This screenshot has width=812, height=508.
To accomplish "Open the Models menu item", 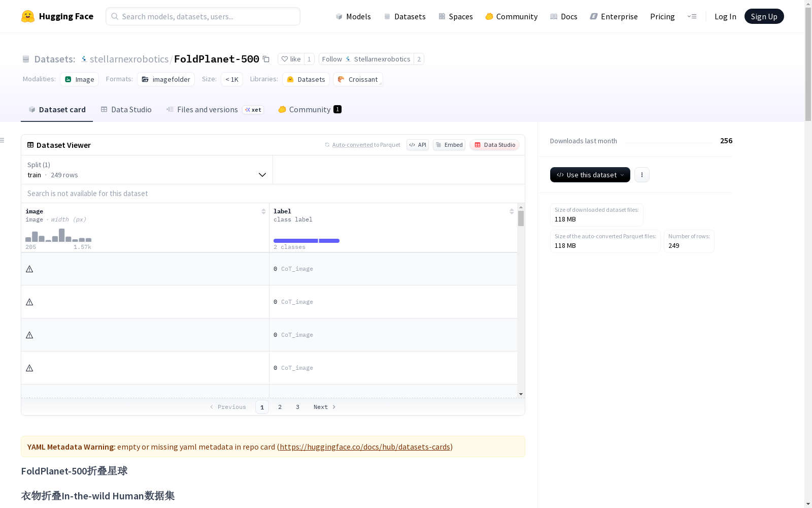I will (x=353, y=16).
